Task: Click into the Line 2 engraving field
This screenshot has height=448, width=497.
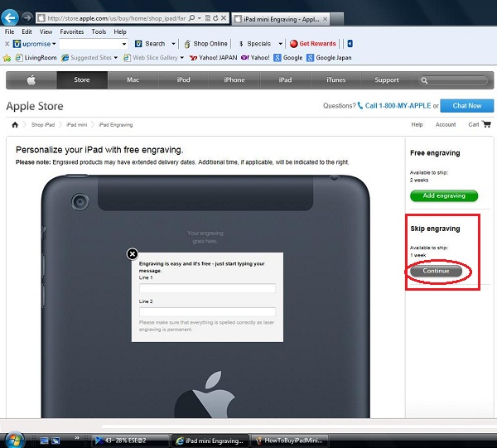Action: (x=207, y=312)
